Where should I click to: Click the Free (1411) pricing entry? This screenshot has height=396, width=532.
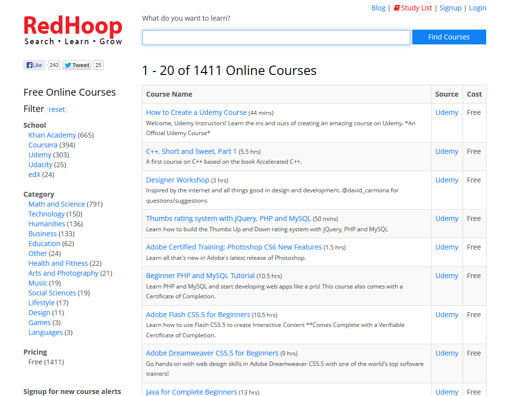pos(46,362)
